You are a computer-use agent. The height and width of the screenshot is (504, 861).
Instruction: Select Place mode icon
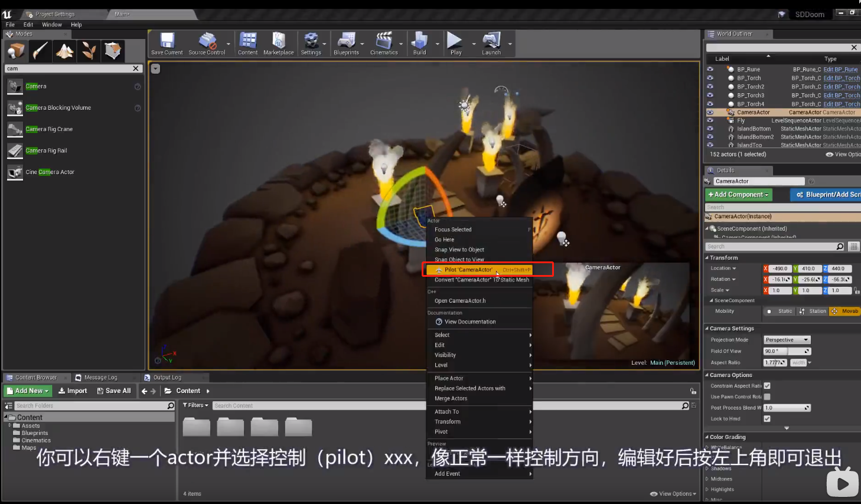point(16,51)
